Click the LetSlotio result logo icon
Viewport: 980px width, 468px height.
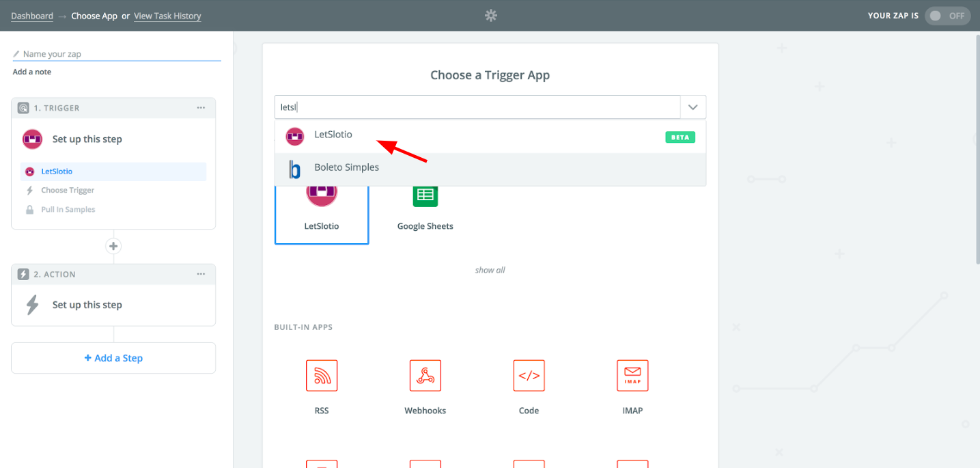pos(295,136)
